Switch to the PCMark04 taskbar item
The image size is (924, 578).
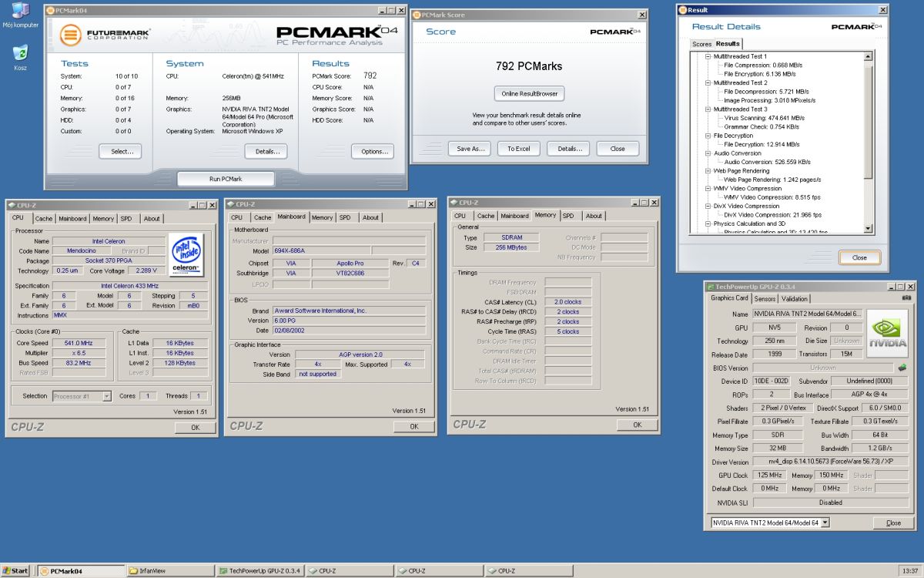coord(81,571)
